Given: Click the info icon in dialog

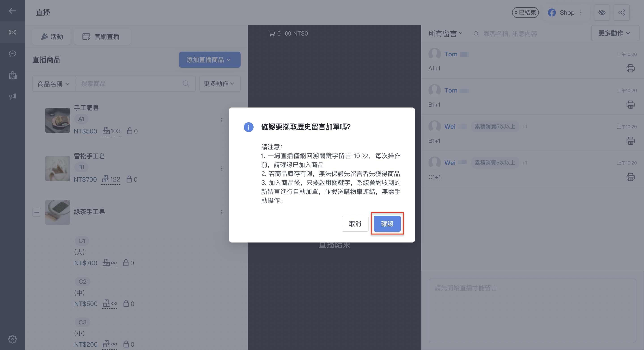Looking at the screenshot, I should [x=248, y=127].
